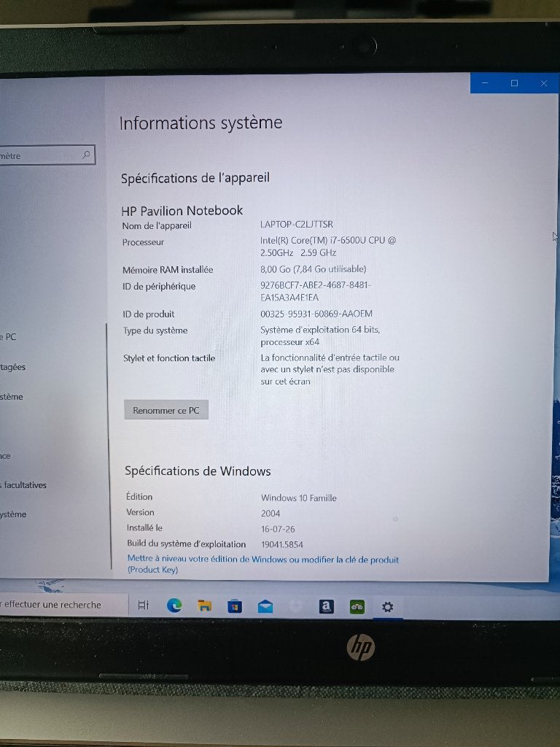This screenshot has height=747, width=560.
Task: Select device name value 'LAPTOP-C2LJTTSR'
Action: pos(297,225)
